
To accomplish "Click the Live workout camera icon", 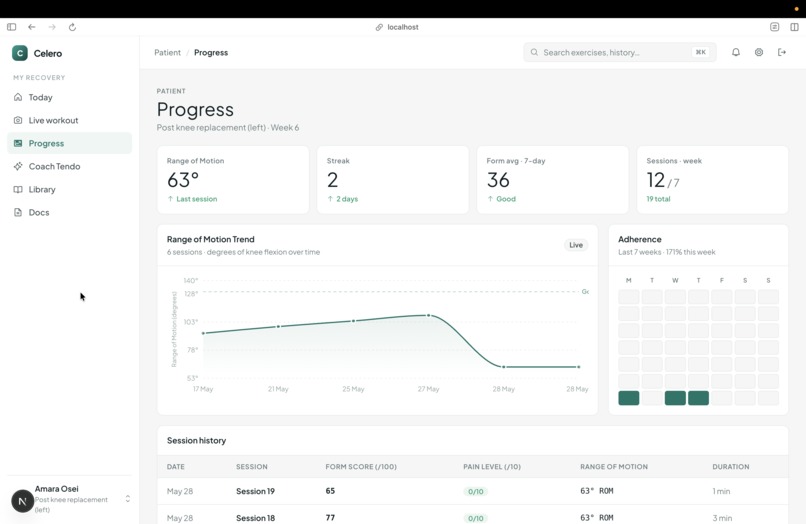I will point(18,120).
